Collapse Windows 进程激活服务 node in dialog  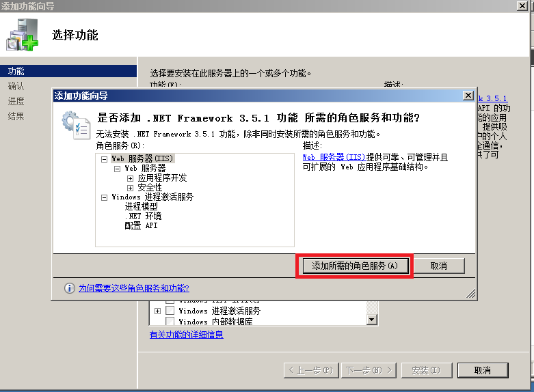point(104,197)
